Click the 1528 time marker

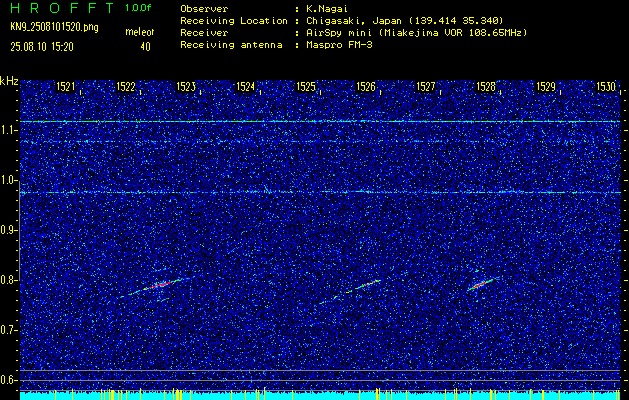click(486, 87)
